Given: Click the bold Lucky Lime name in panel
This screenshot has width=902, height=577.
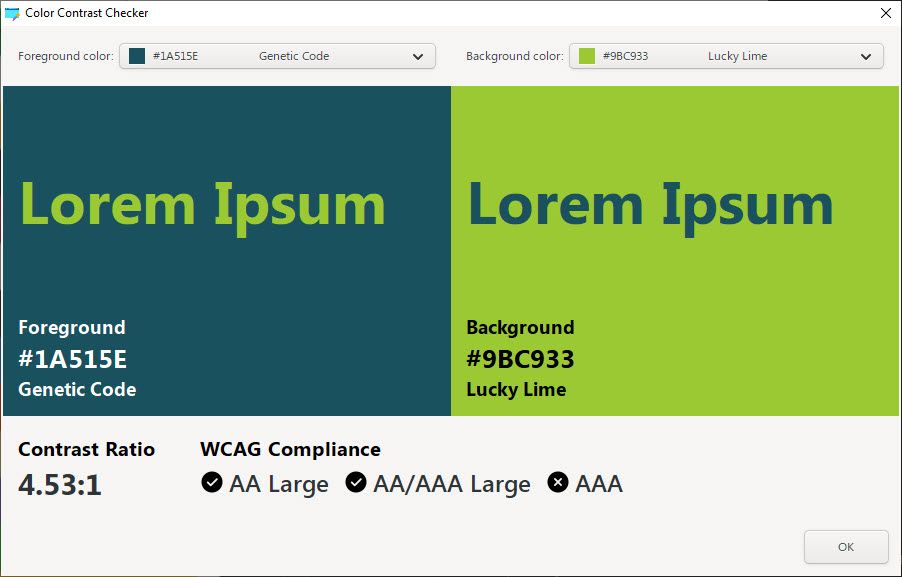Looking at the screenshot, I should click(516, 389).
